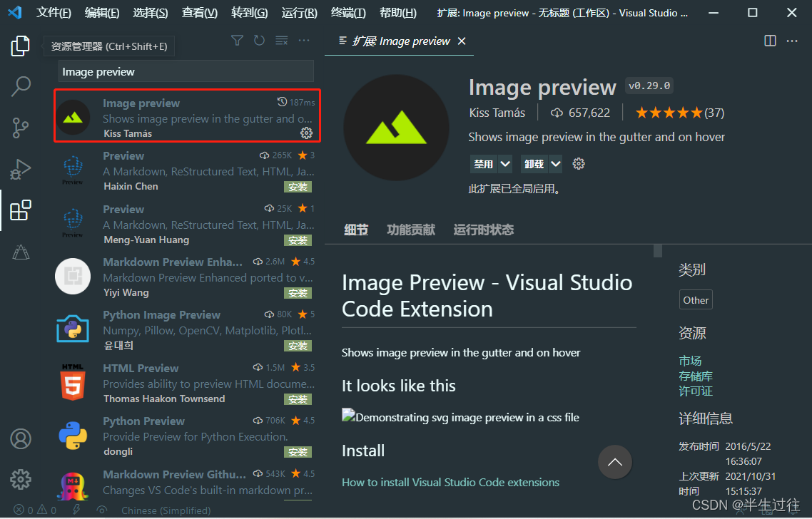Screen dimensions: 812x519
Task: Expand the 禁用 dropdown arrow
Action: [505, 164]
